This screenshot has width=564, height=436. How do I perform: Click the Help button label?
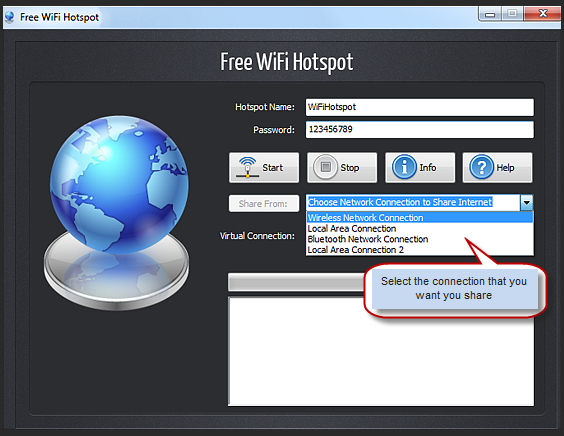click(505, 168)
